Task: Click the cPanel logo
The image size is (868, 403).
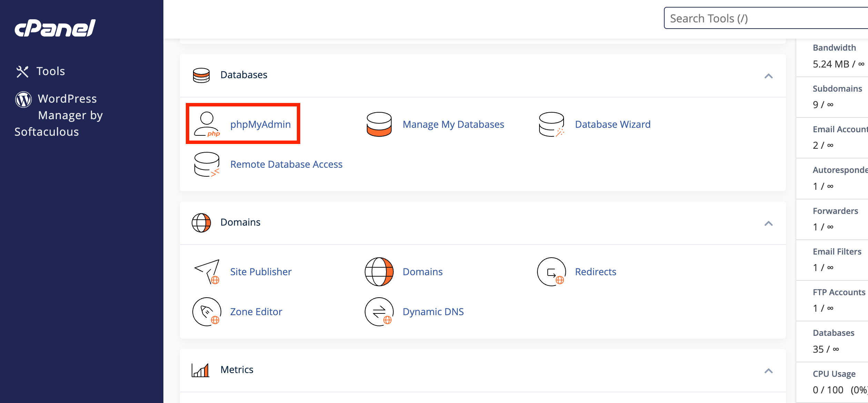Action: [x=54, y=28]
